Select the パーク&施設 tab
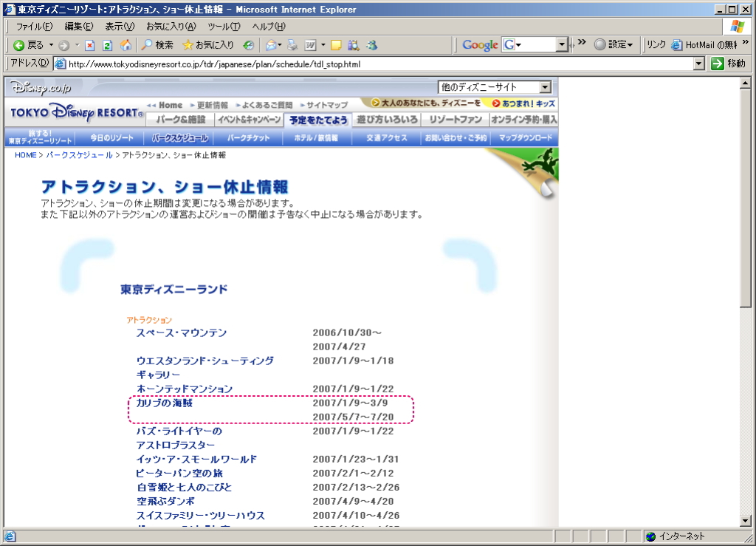Image resolution: width=756 pixels, height=546 pixels. click(x=180, y=120)
